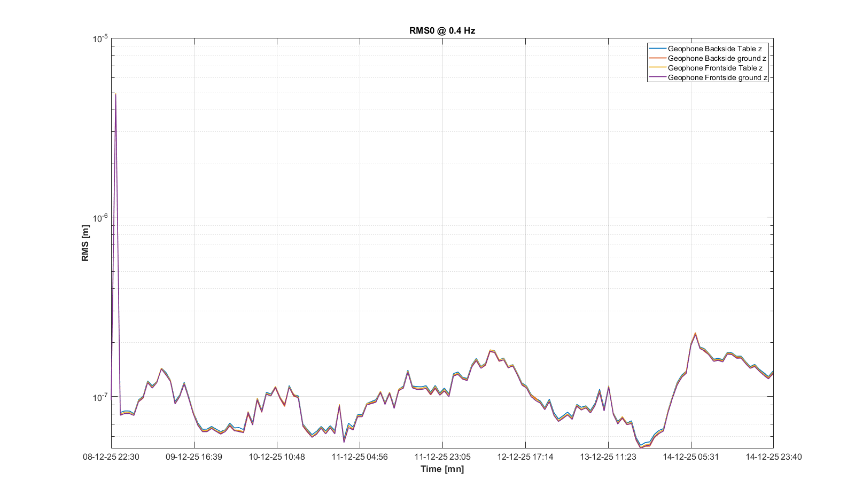
Task: Click the 08-12-25 22:30 time tick label
Action: point(111,456)
